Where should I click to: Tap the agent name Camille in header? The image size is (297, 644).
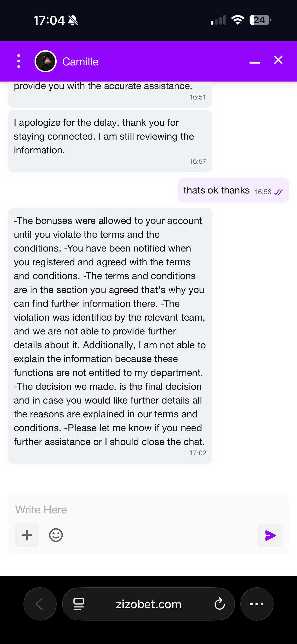80,61
